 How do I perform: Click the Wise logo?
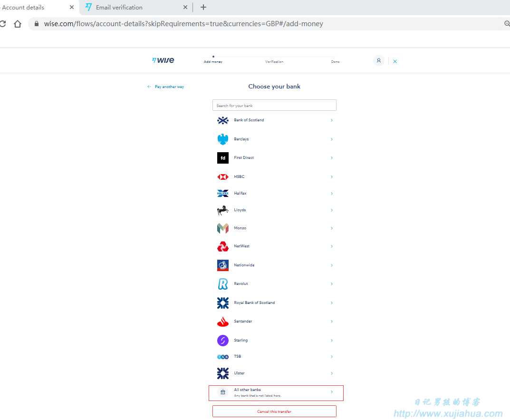click(163, 60)
